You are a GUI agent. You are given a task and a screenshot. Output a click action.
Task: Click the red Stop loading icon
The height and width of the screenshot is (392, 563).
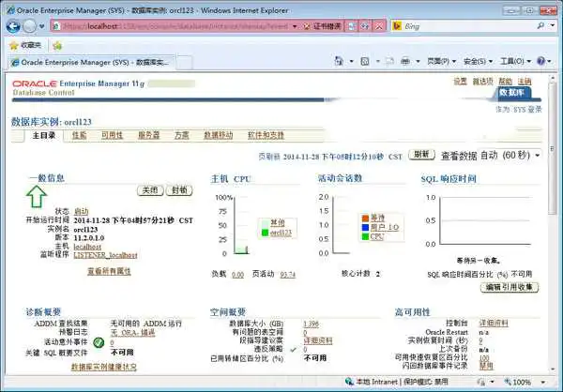379,26
